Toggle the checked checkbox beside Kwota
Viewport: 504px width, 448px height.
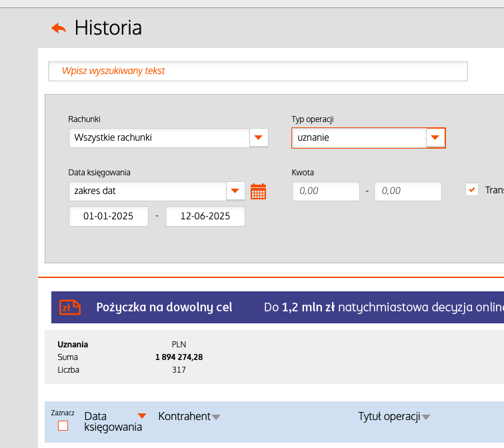click(472, 189)
